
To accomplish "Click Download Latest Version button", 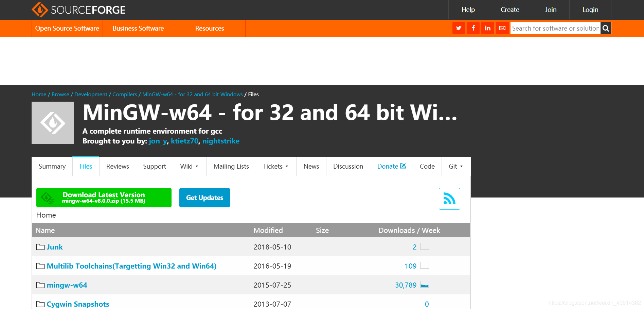I will point(104,198).
